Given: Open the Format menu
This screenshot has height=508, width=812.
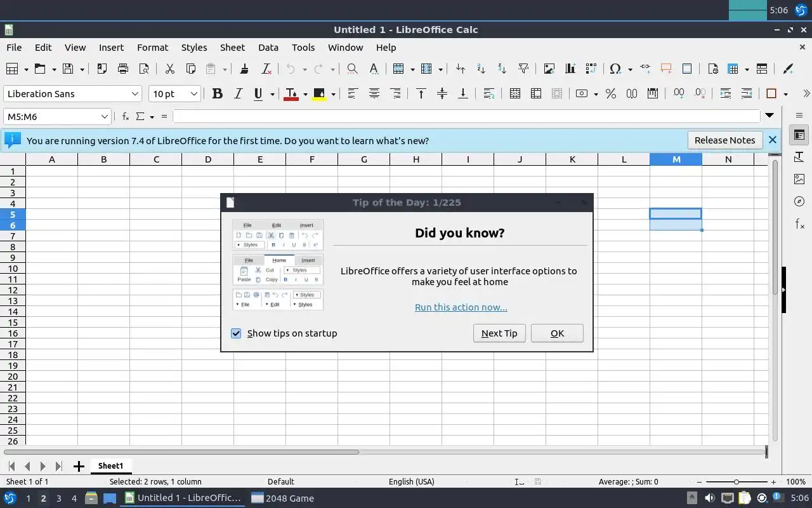Looking at the screenshot, I should point(152,47).
